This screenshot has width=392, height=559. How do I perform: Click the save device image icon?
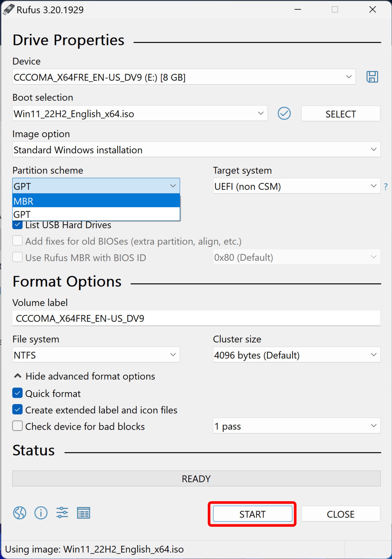pyautogui.click(x=372, y=77)
